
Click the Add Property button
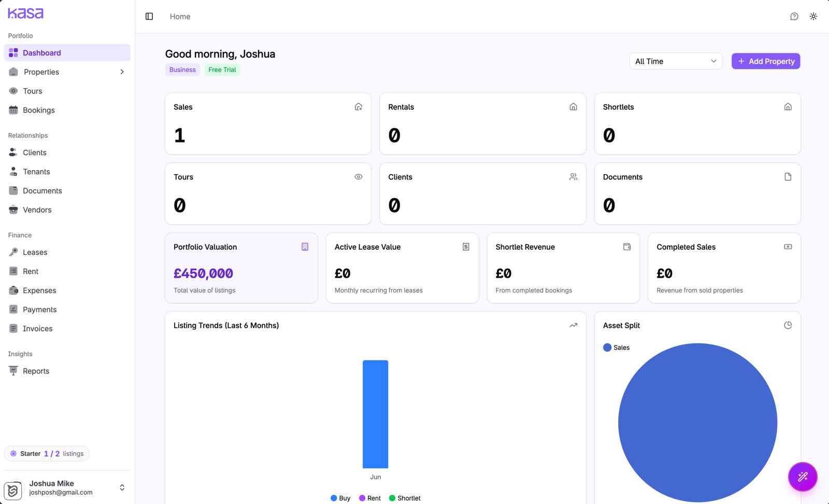coord(766,61)
